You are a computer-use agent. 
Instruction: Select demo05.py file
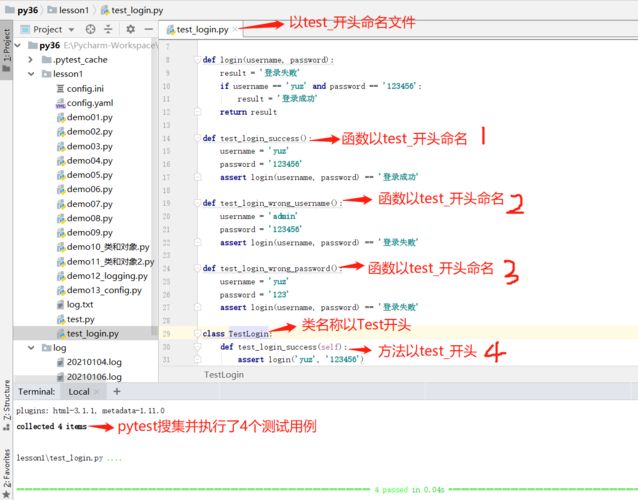[90, 175]
